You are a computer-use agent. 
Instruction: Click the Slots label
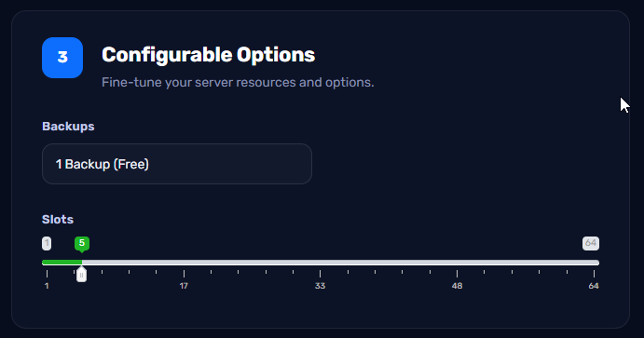(58, 220)
